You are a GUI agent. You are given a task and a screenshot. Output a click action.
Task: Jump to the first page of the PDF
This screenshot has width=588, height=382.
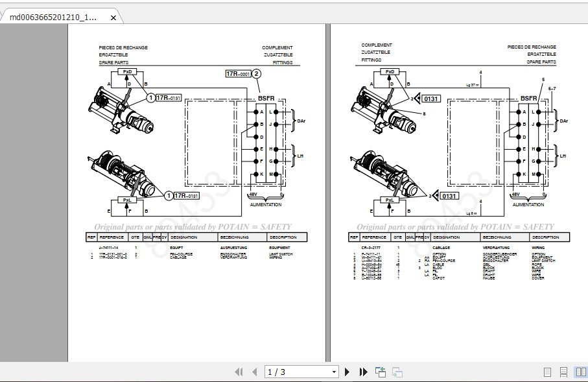[239, 372]
